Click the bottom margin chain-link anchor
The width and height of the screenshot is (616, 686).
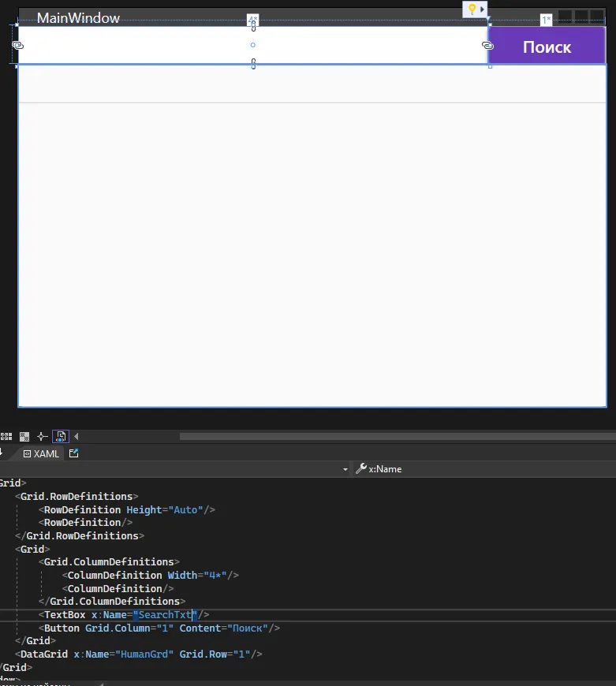[253, 64]
